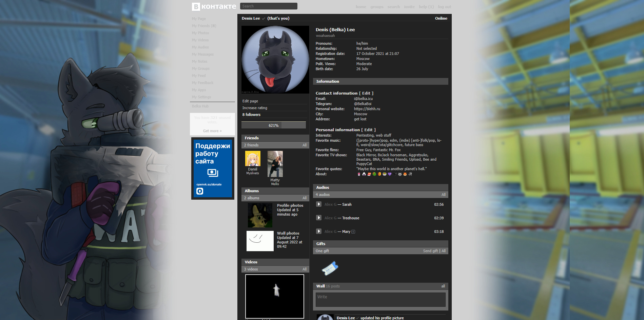This screenshot has width=644, height=320.
Task: Click the 621% rating progress bar
Action: tap(274, 125)
